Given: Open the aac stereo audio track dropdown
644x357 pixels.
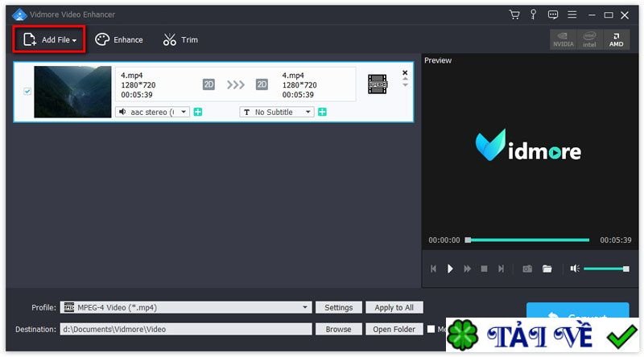Looking at the screenshot, I should (152, 112).
